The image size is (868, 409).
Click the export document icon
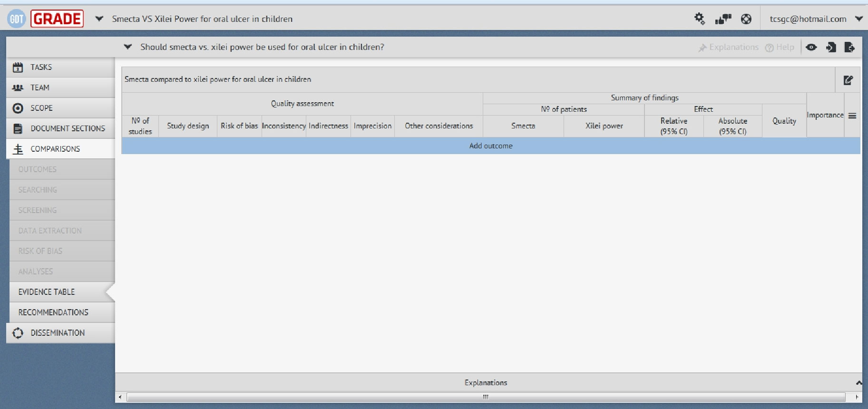[x=849, y=47]
